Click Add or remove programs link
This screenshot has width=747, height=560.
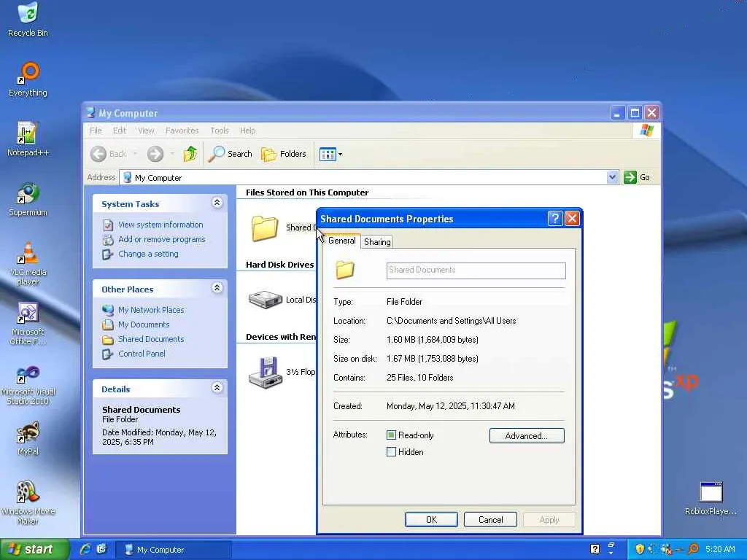pyautogui.click(x=162, y=239)
